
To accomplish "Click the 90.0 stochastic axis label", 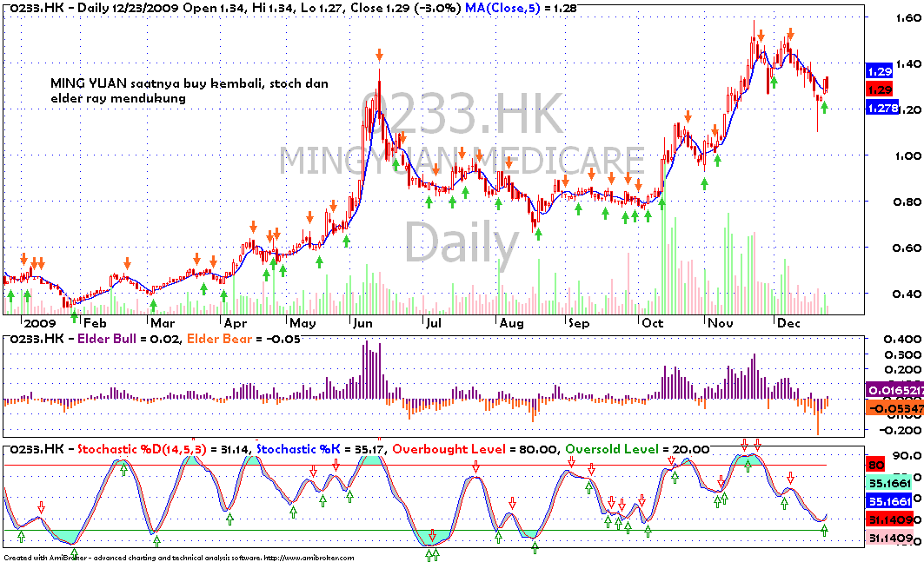I will [908, 456].
